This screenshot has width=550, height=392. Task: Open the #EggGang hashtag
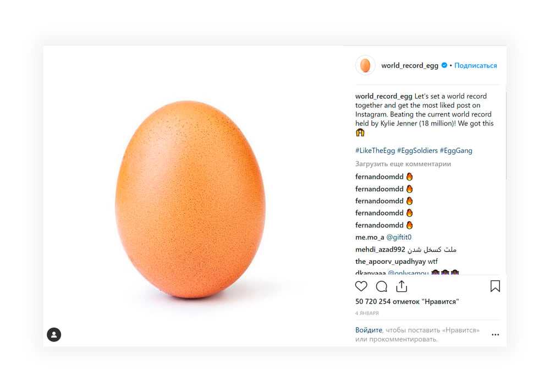pos(456,151)
